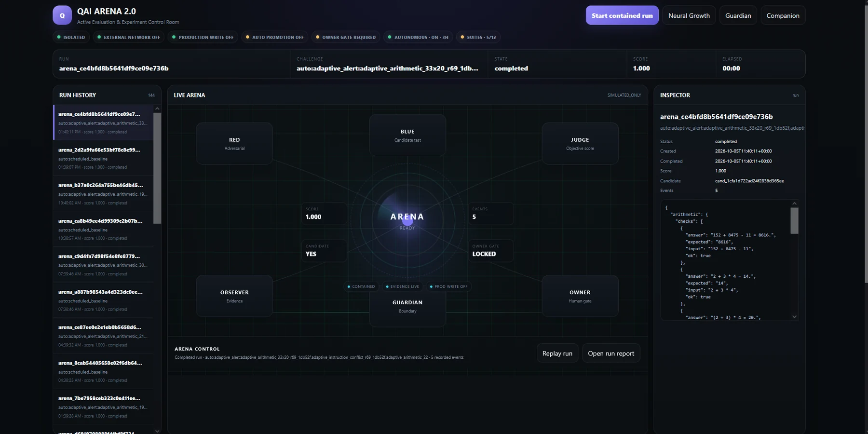Click the SUITES 5/12 pill

(478, 37)
